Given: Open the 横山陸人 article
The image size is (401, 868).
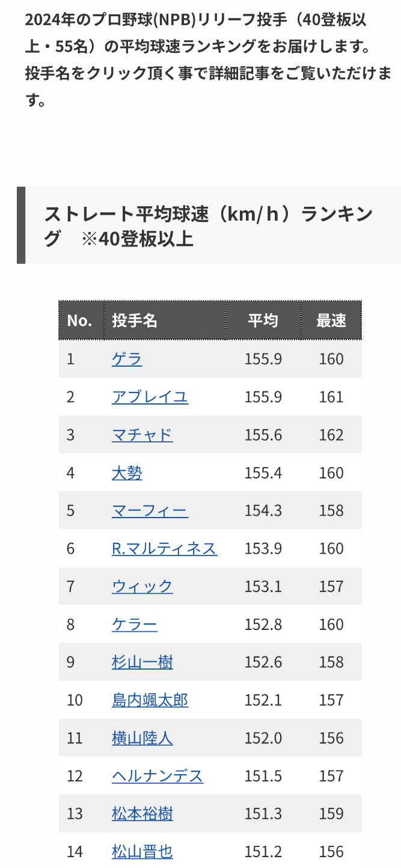Looking at the screenshot, I should (x=142, y=738).
